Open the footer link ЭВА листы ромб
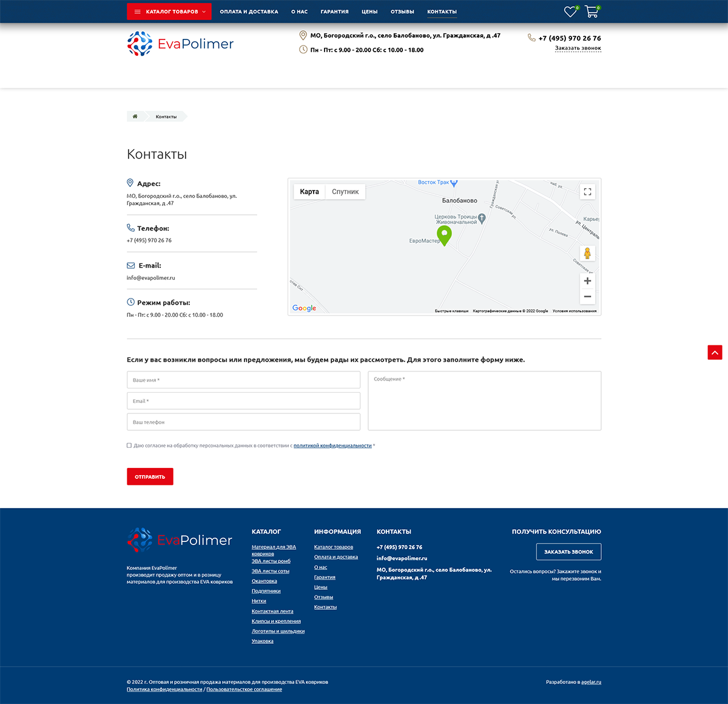The image size is (728, 704). click(x=271, y=561)
